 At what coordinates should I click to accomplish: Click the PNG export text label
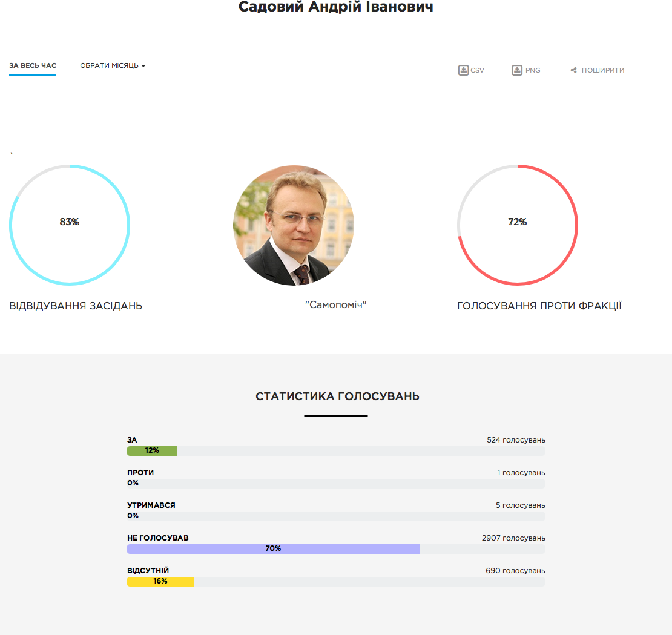[x=533, y=70]
